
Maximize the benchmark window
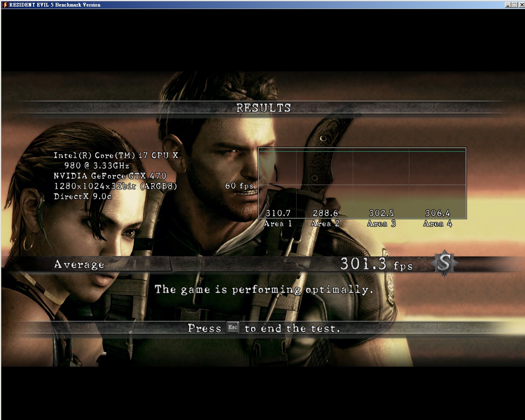[514, 5]
